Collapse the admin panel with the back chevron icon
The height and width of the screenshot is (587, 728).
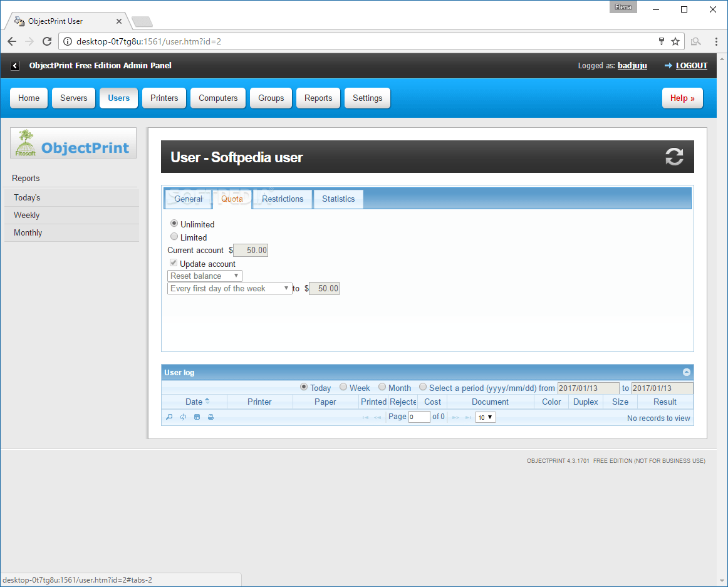click(15, 66)
